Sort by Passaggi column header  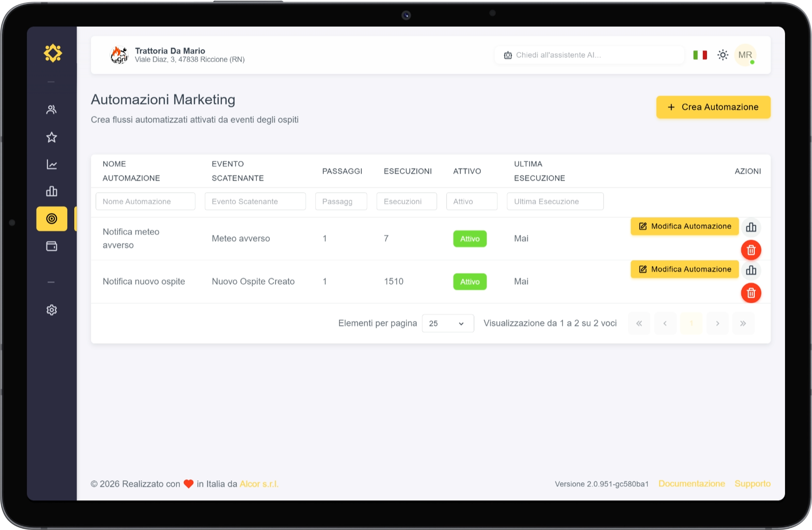coord(342,171)
